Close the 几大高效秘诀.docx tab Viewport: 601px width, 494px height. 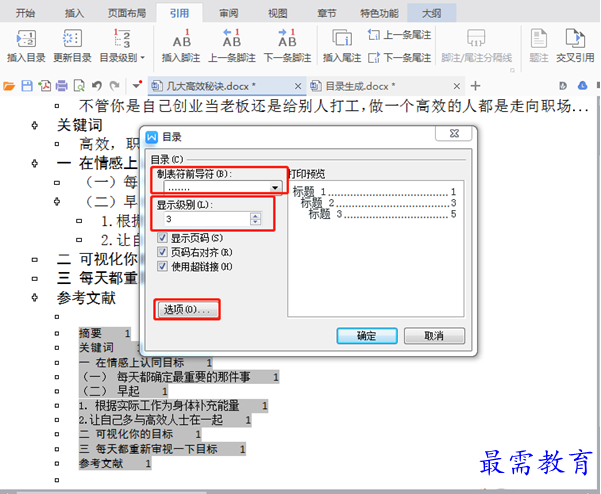298,86
